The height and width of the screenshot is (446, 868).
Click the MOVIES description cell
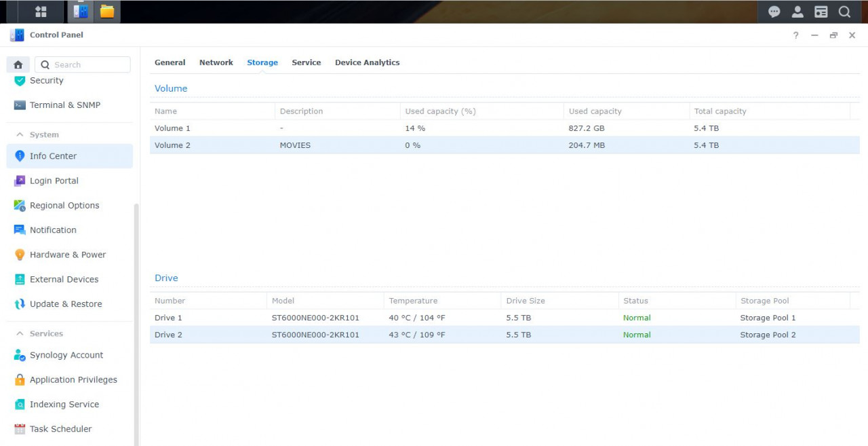click(295, 145)
